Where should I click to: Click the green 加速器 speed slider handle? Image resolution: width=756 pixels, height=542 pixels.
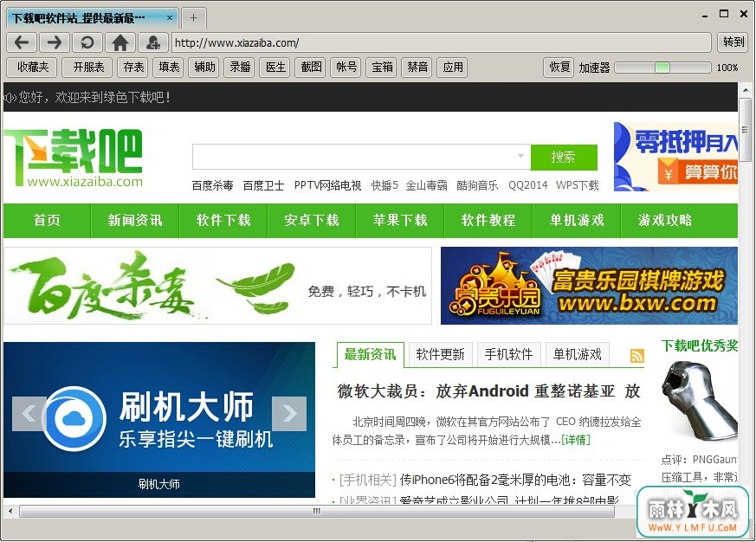tap(662, 67)
